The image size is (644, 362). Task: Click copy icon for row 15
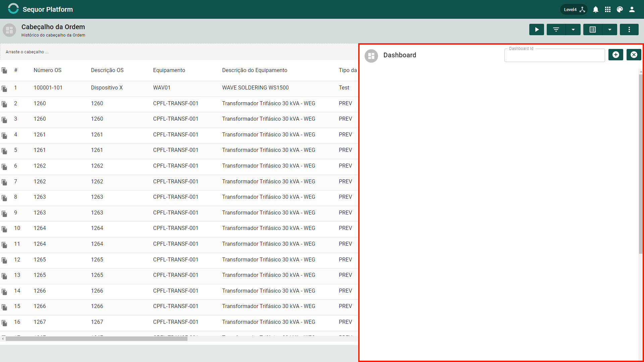pyautogui.click(x=4, y=307)
